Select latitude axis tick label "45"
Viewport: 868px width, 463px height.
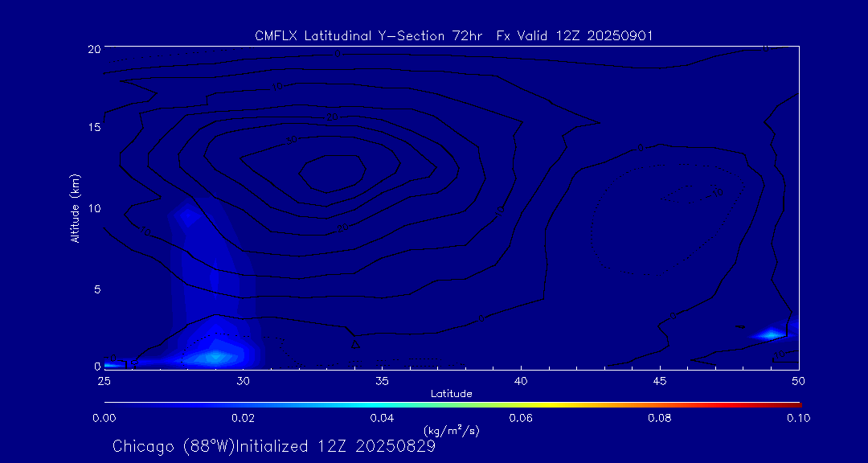660,381
